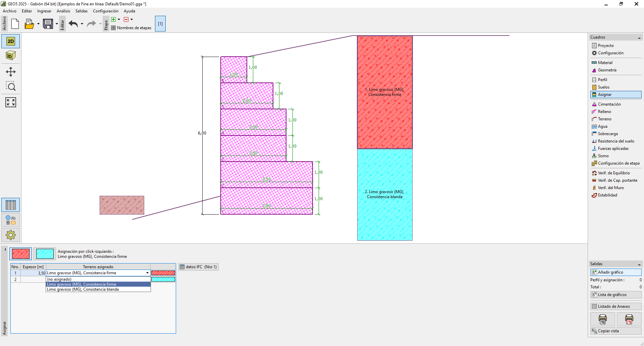
Task: Open the Salidas menu
Action: (81, 11)
